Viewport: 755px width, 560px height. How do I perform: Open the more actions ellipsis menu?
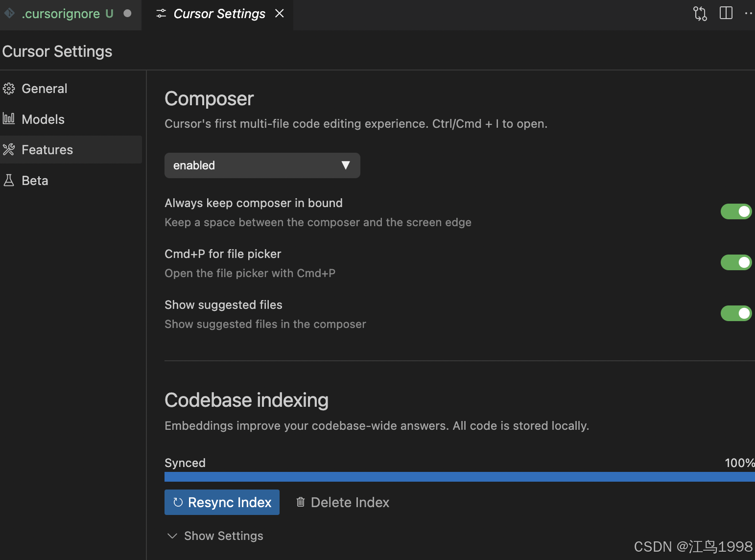749,13
